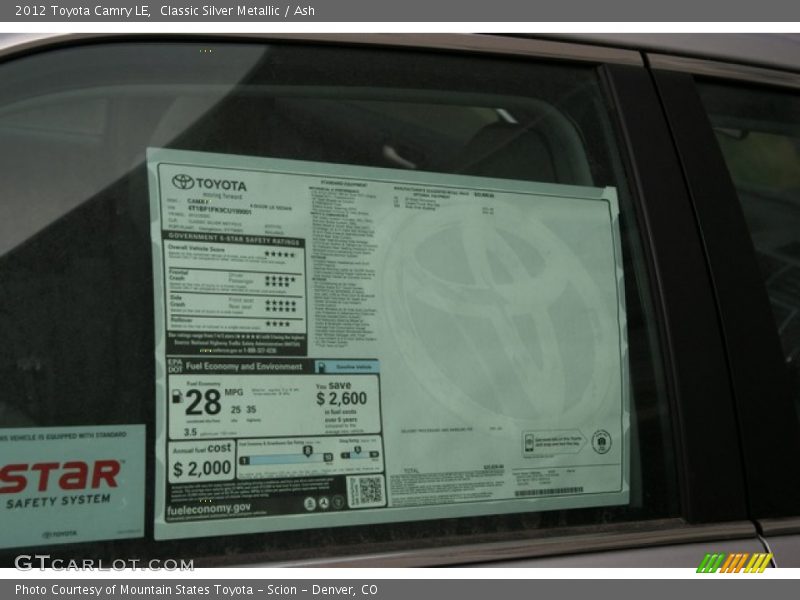Click the Fuel Economy and Environment header
This screenshot has width=800, height=600.
click(x=245, y=367)
